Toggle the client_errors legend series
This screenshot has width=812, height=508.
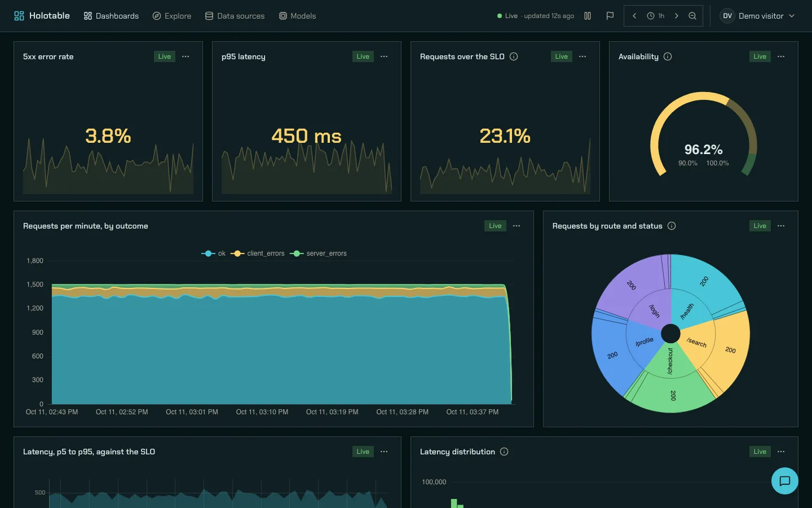(x=258, y=253)
